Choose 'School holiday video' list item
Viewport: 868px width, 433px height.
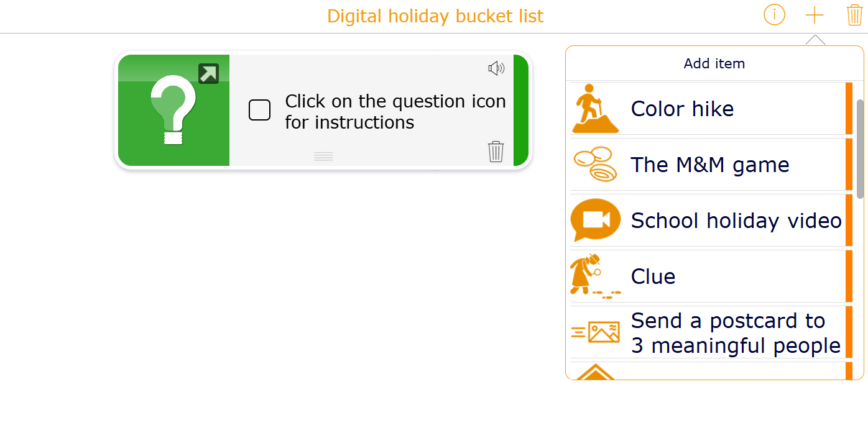click(x=736, y=221)
